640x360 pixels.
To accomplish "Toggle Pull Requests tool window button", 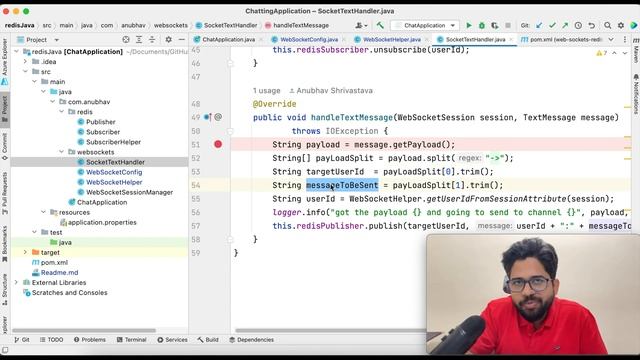I will [5, 193].
